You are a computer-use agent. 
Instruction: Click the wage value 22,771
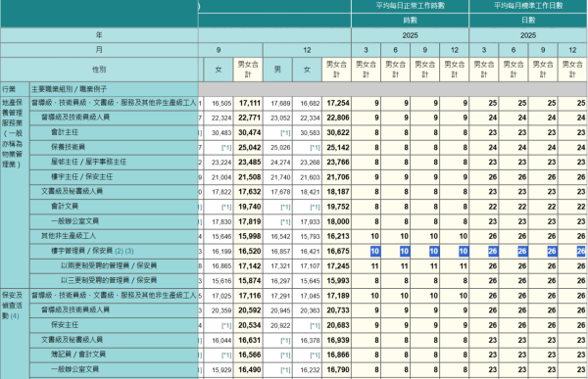pyautogui.click(x=249, y=118)
